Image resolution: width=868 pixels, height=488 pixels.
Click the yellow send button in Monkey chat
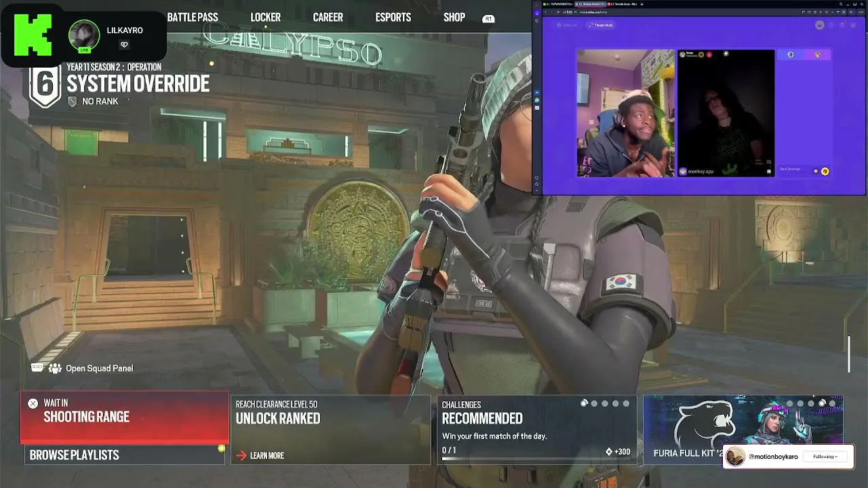825,171
